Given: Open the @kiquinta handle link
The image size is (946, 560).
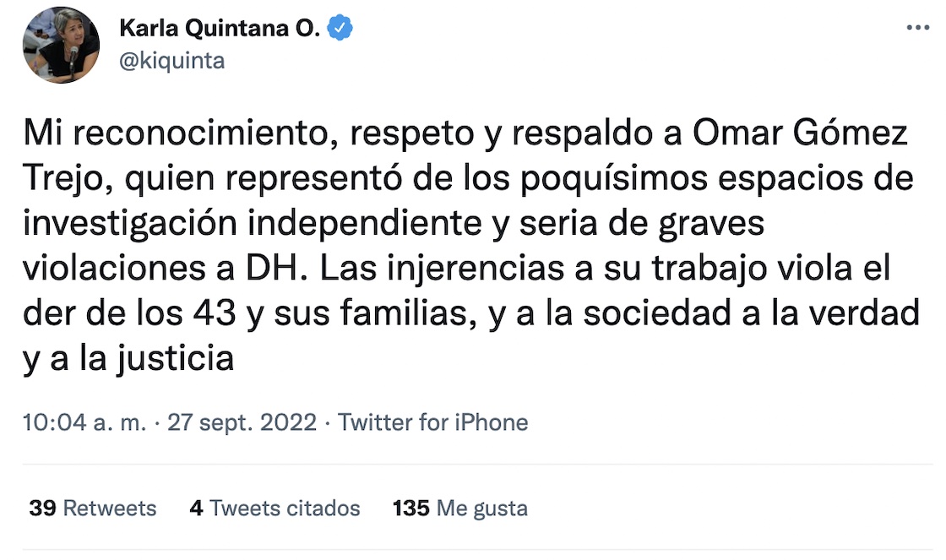Looking at the screenshot, I should 172,61.
